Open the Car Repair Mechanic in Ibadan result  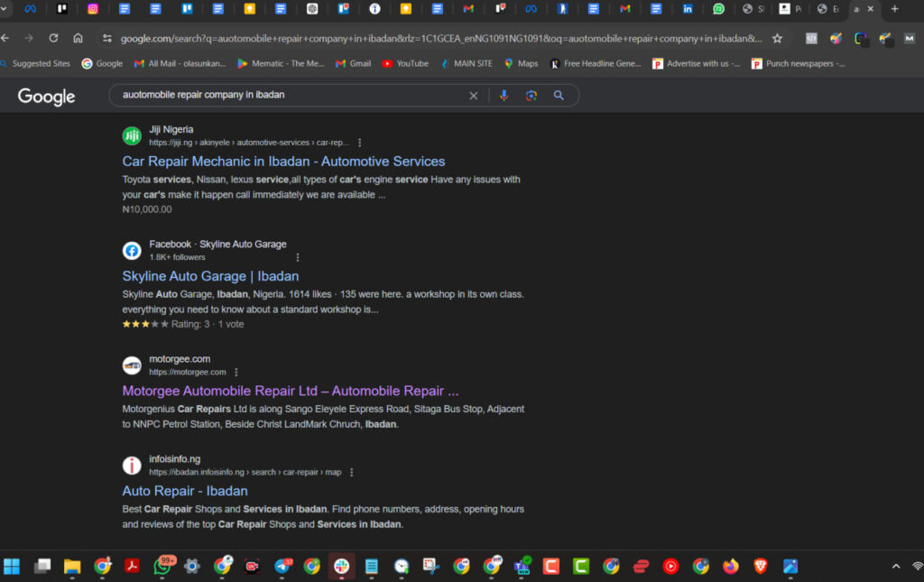point(283,162)
